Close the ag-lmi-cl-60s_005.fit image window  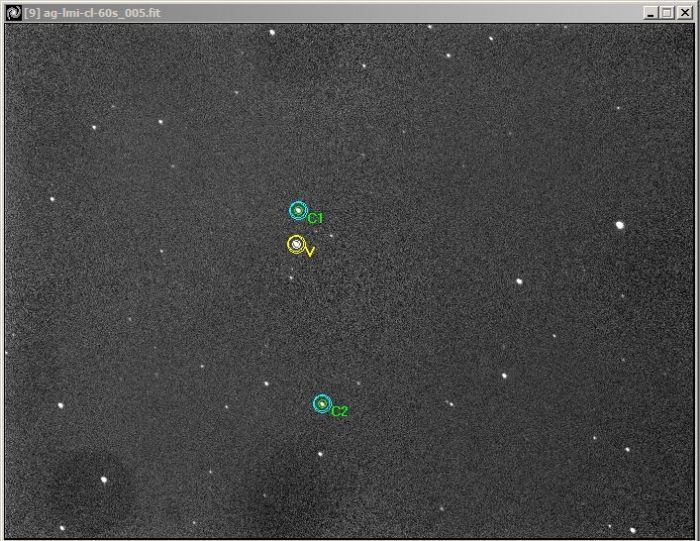coord(684,12)
